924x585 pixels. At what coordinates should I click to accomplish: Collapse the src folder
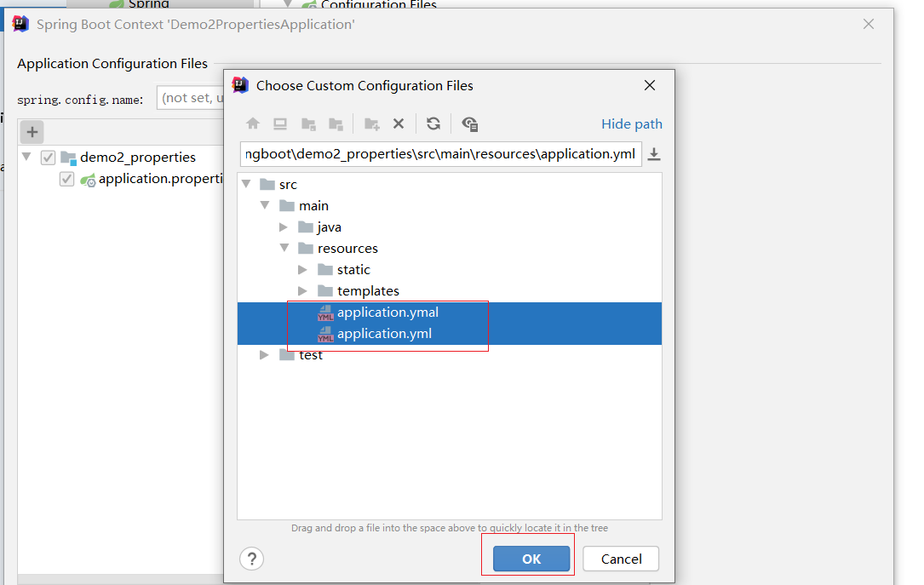click(246, 184)
